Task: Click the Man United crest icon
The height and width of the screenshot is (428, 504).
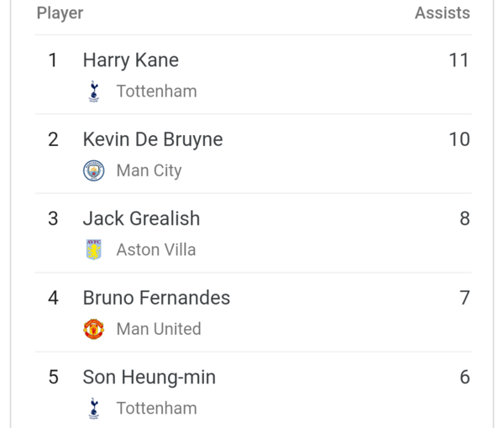Action: (x=93, y=329)
